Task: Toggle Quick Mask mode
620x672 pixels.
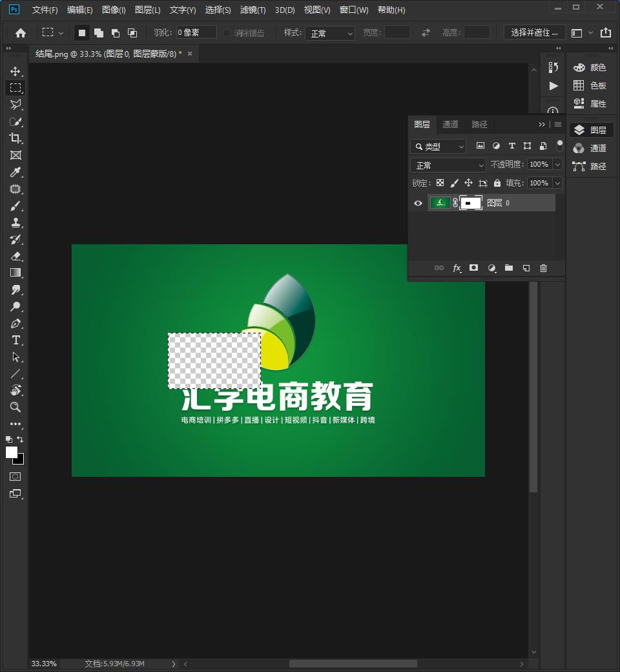Action: [x=15, y=477]
